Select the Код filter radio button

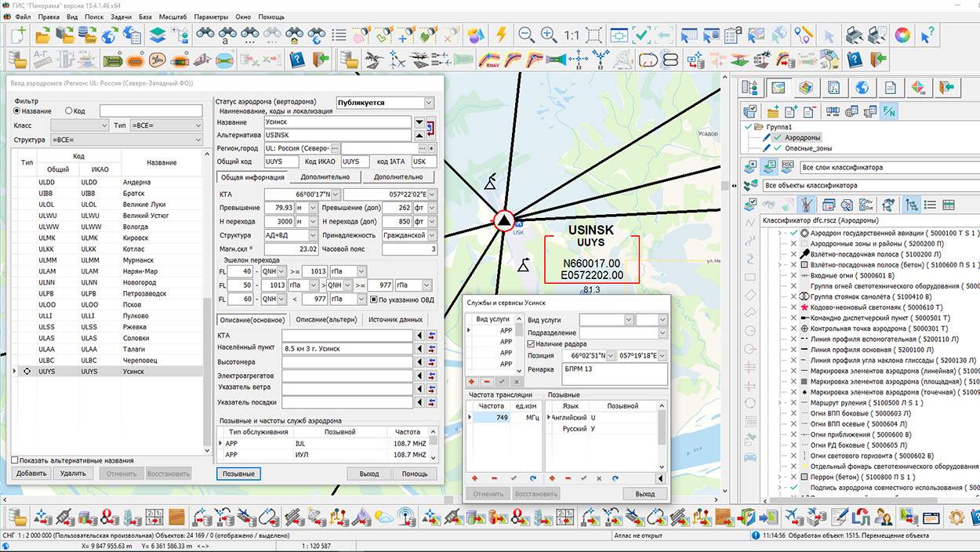(x=68, y=111)
